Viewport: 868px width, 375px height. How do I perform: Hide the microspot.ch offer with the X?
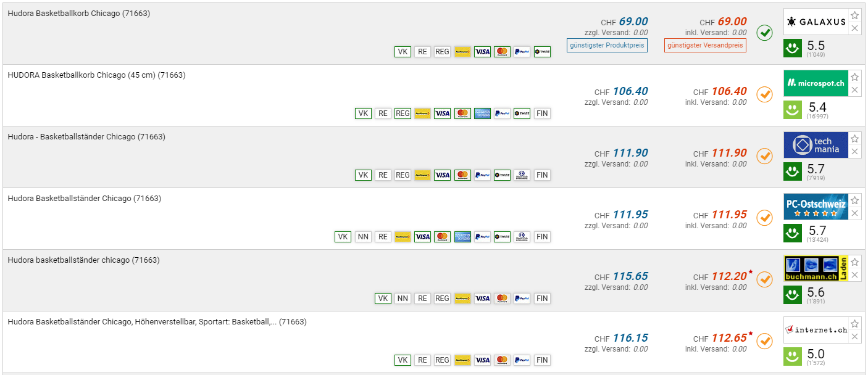pos(855,90)
